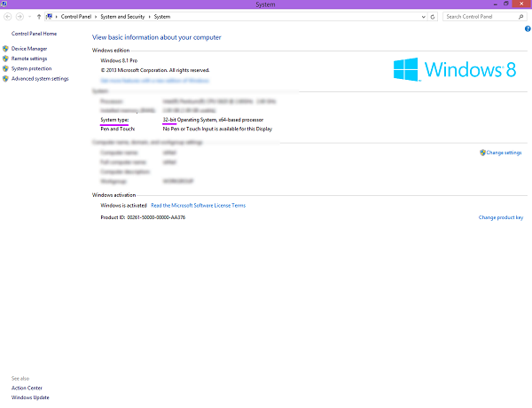
Task: Open Help with the blue question mark
Action: pyautogui.click(x=528, y=29)
